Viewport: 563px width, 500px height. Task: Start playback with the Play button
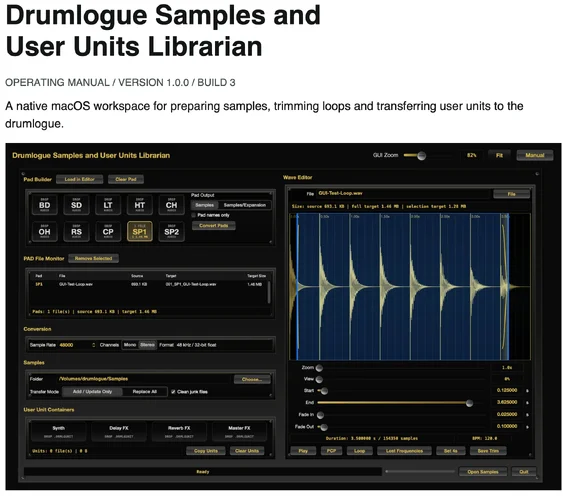[x=303, y=451]
